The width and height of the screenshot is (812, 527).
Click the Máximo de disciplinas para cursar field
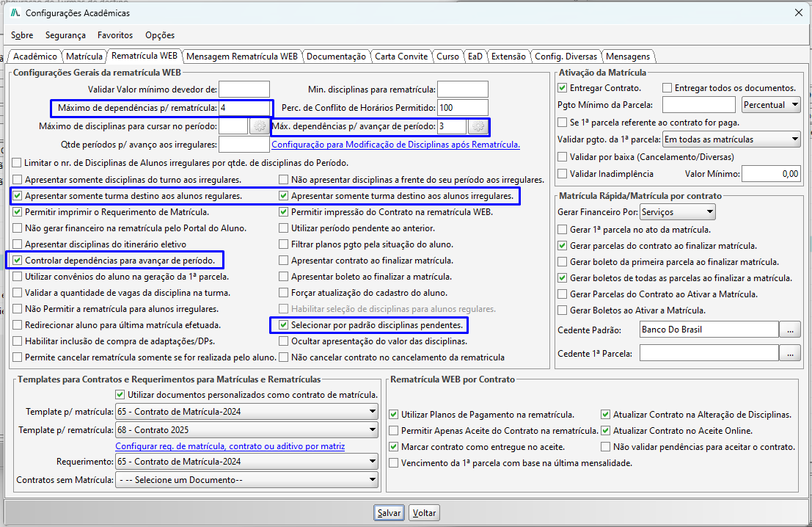coord(233,126)
